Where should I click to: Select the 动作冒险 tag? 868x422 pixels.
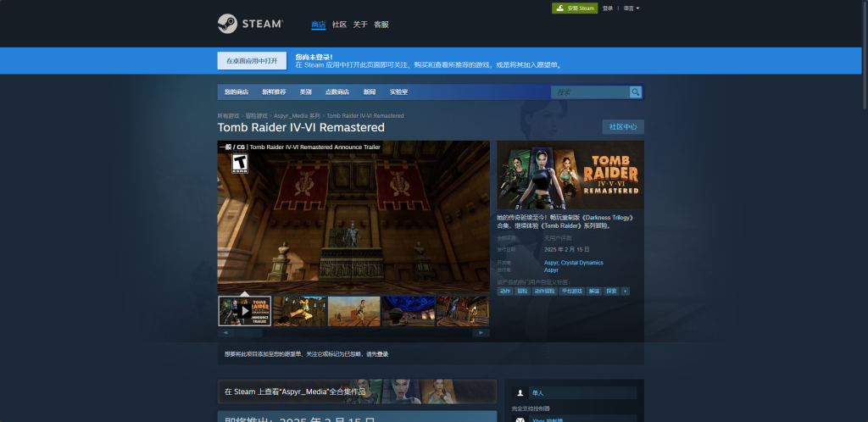pos(544,292)
